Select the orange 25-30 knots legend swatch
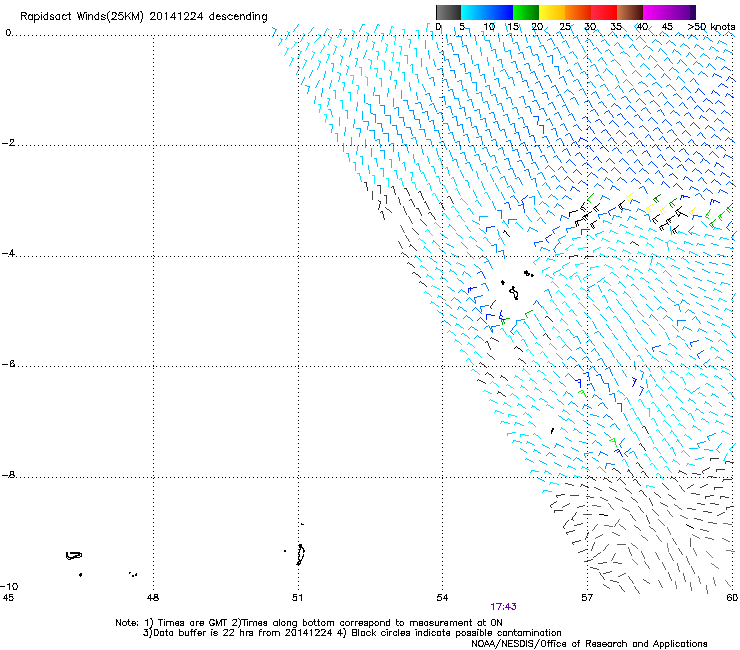The width and height of the screenshot is (740, 650). [578, 12]
